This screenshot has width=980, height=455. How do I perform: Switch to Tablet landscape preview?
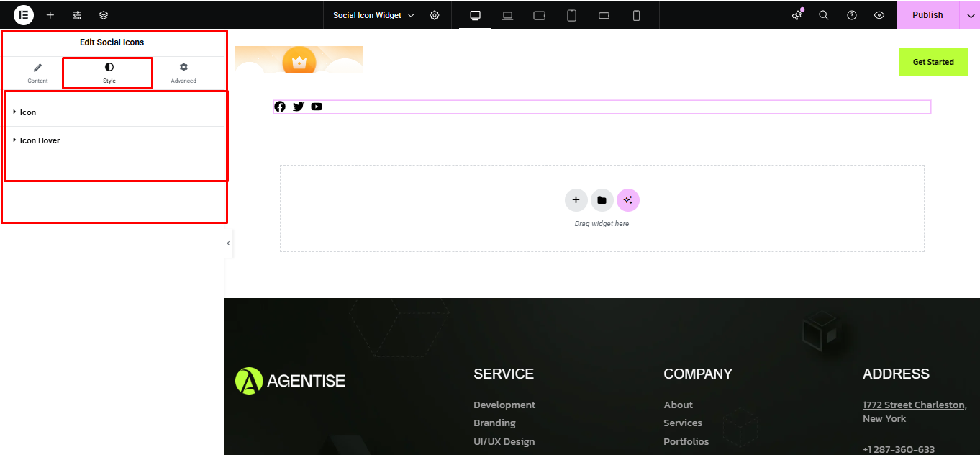click(540, 15)
